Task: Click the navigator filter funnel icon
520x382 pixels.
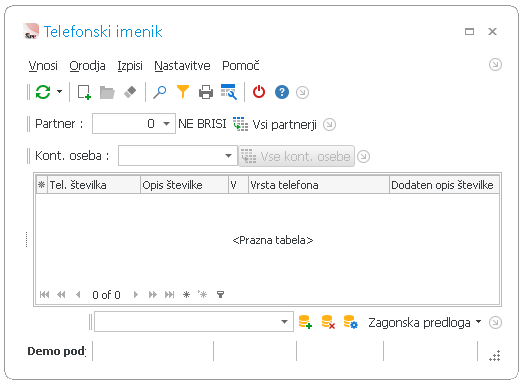Action: click(220, 294)
